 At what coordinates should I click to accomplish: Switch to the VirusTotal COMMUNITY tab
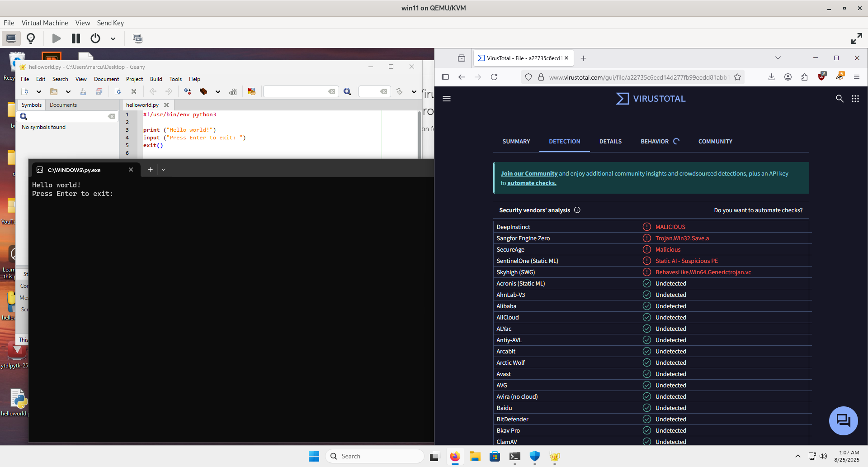click(x=715, y=142)
